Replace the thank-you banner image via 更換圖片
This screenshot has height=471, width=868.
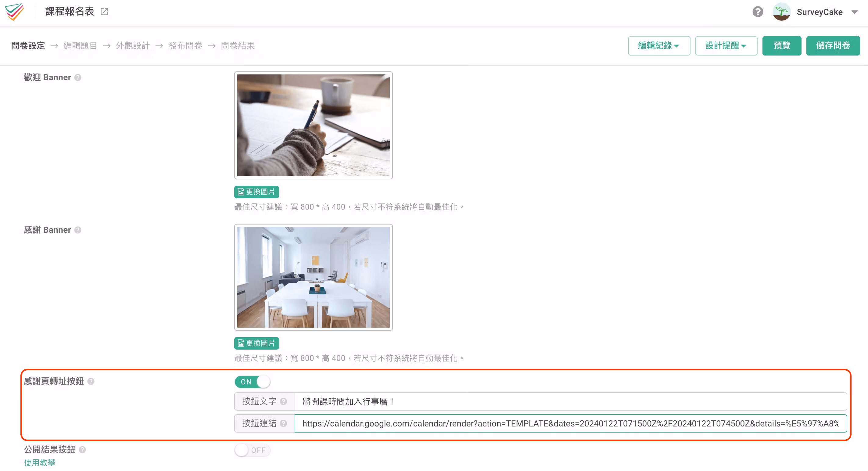pyautogui.click(x=256, y=343)
